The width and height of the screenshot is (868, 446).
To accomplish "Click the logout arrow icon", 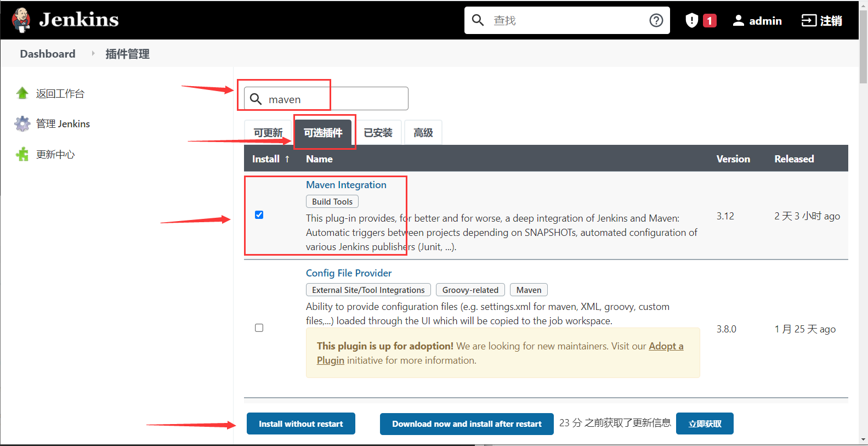I will click(809, 20).
